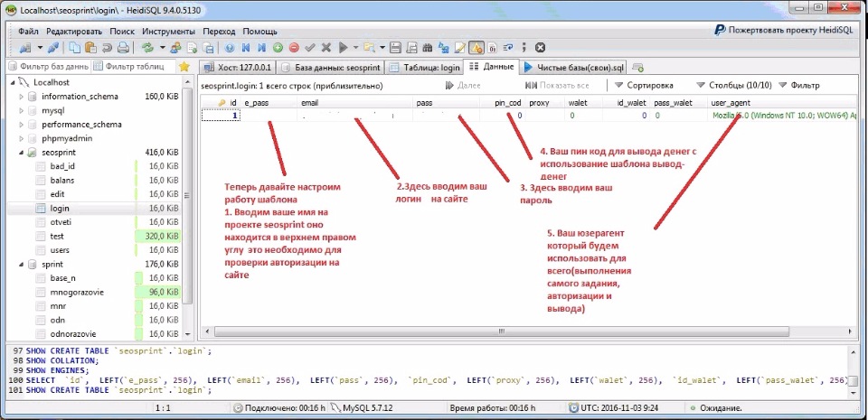This screenshot has height=420, width=868.
Task: Click the Copy icon in toolbar
Action: click(x=74, y=48)
